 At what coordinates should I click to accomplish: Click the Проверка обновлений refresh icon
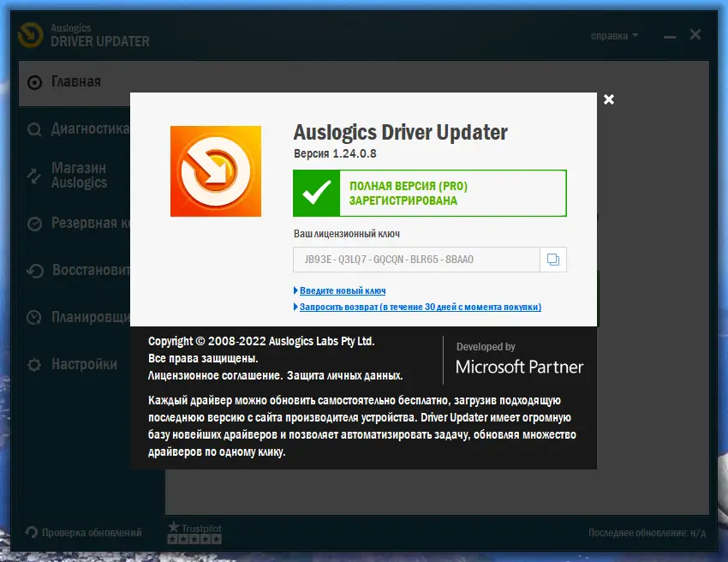click(29, 531)
